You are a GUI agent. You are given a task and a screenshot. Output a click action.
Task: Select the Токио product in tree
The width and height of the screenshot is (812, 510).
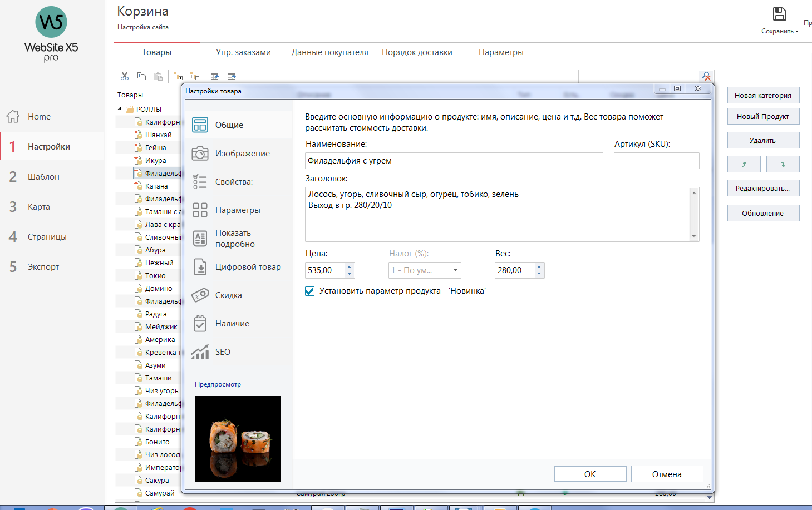click(x=155, y=275)
